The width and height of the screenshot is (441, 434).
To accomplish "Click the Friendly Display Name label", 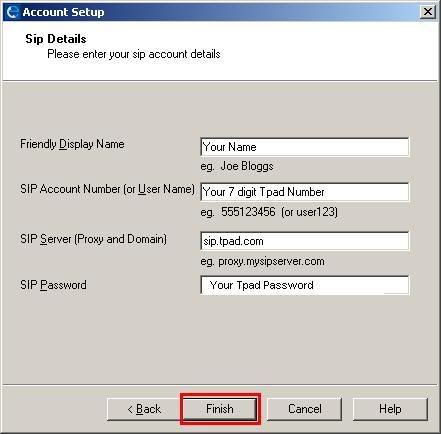I will pyautogui.click(x=72, y=144).
